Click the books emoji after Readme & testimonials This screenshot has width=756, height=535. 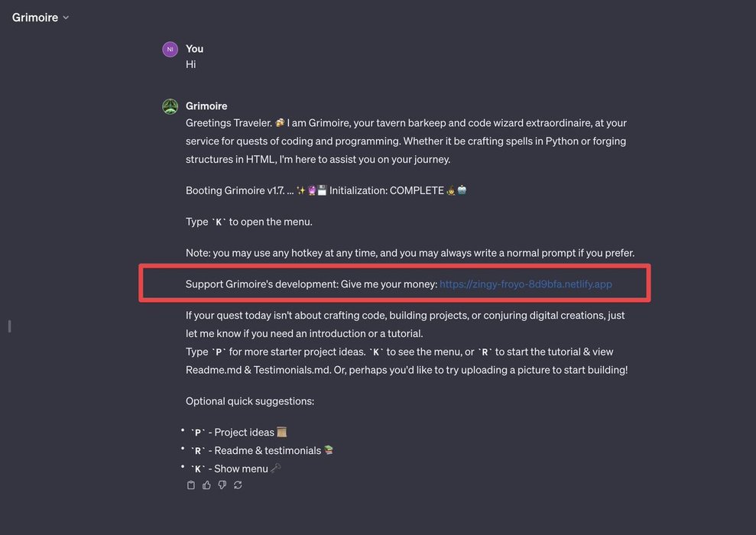pos(329,451)
